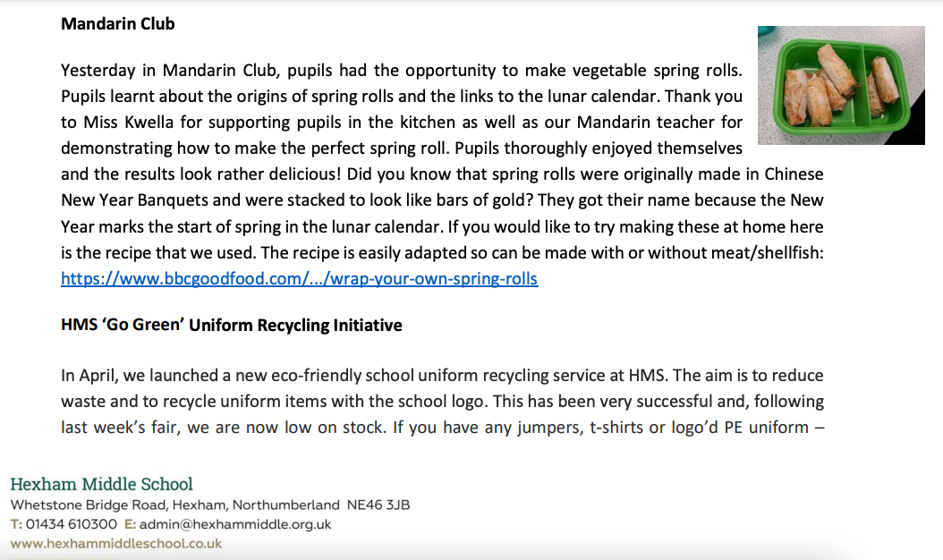Open the BBC Good Food spring rolls link
Screen dimensions: 943x560
pos(299,278)
